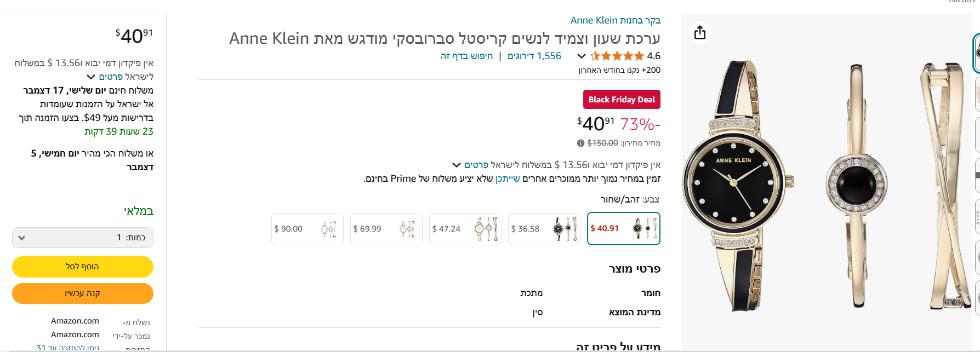The height and width of the screenshot is (352, 980).
Task: Select the $90.00 watch set variant
Action: (307, 229)
